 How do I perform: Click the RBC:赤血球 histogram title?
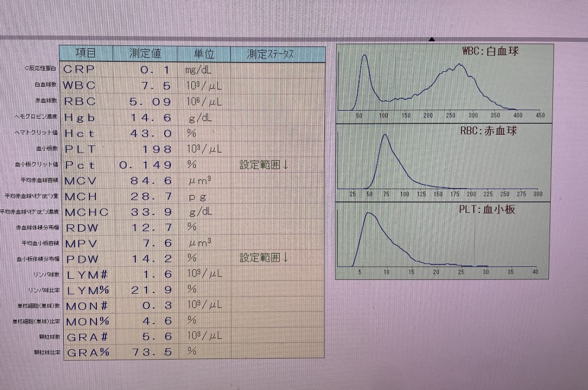[x=489, y=131]
